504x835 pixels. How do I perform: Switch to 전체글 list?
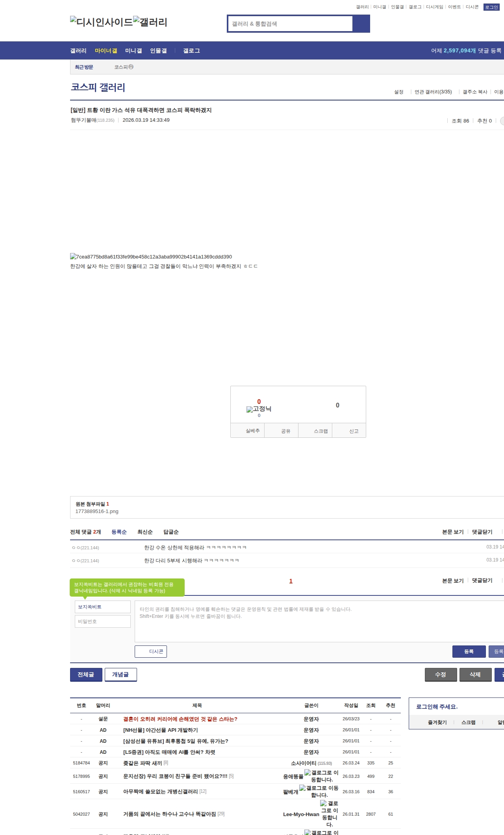click(86, 675)
